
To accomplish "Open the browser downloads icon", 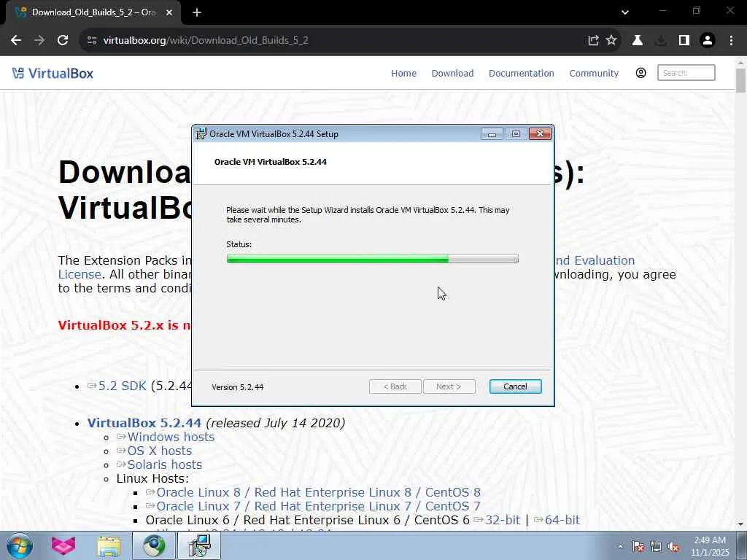I will 661,41.
